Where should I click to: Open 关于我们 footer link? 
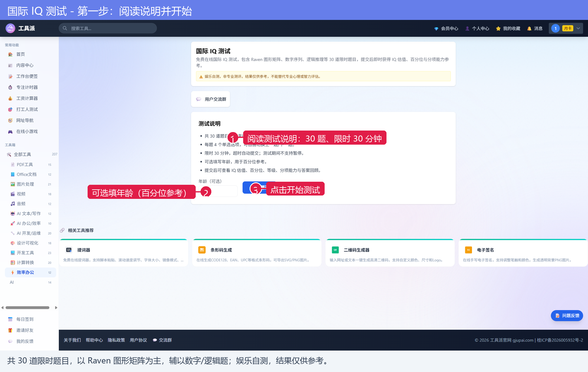click(x=72, y=340)
